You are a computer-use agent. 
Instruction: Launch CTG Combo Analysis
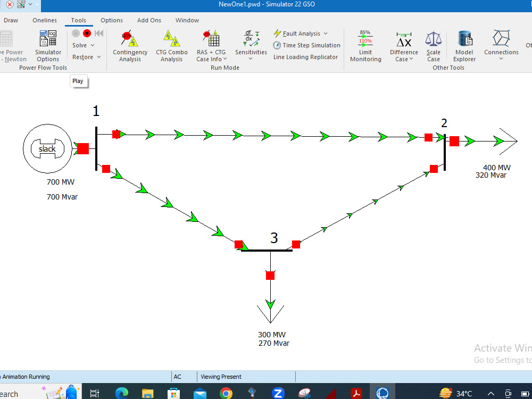pyautogui.click(x=171, y=46)
